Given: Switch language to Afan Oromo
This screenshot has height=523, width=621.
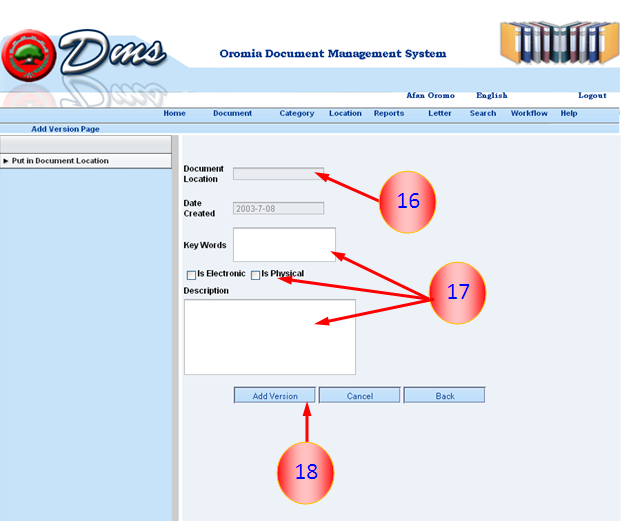Looking at the screenshot, I should point(431,95).
